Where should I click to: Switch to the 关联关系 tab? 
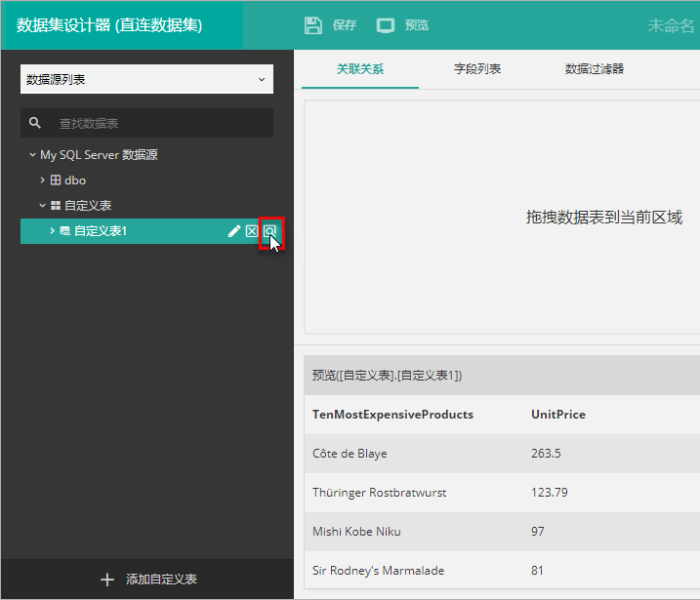pos(360,69)
